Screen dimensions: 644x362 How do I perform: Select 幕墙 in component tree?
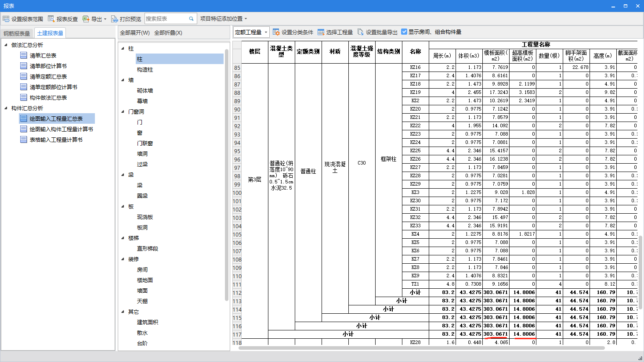tap(142, 101)
